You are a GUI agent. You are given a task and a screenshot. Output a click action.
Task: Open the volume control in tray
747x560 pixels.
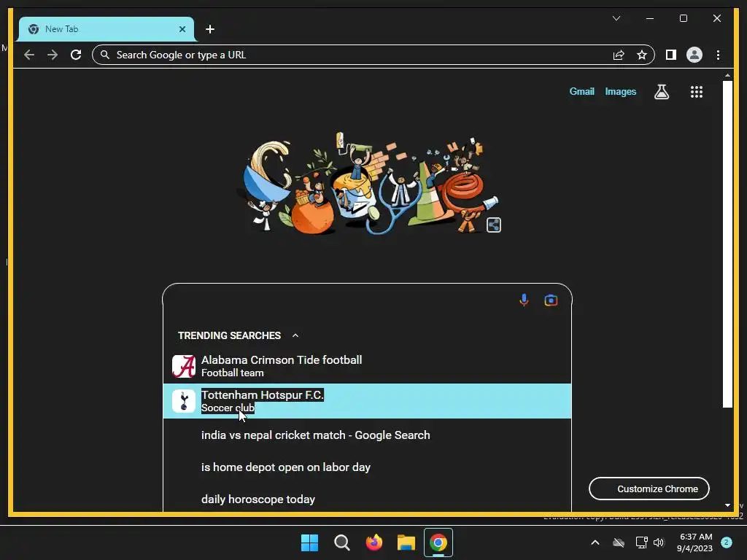click(x=659, y=542)
